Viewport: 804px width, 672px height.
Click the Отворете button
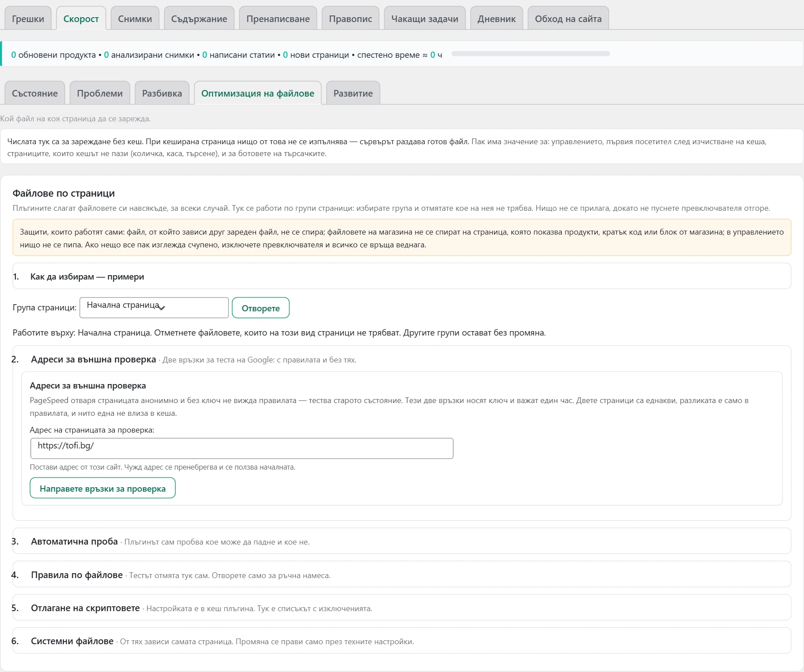(x=261, y=308)
